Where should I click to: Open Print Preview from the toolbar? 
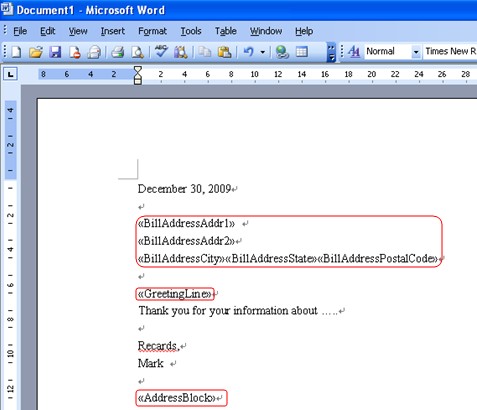[x=137, y=52]
